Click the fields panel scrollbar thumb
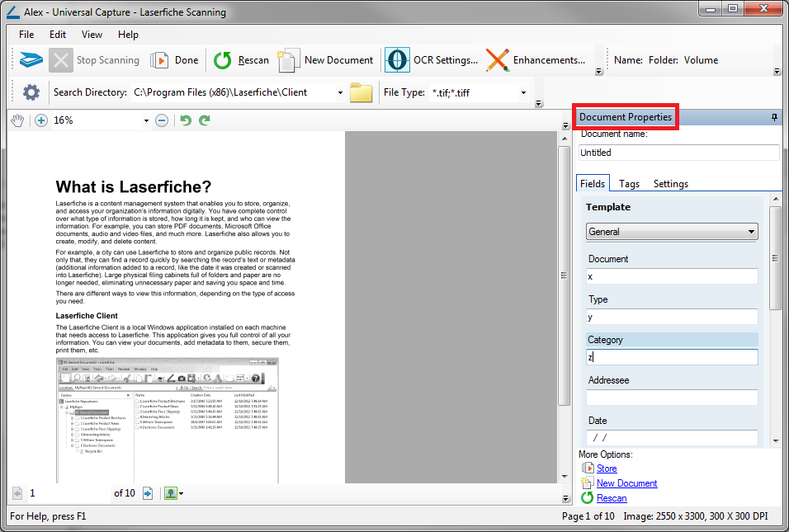 (x=776, y=258)
